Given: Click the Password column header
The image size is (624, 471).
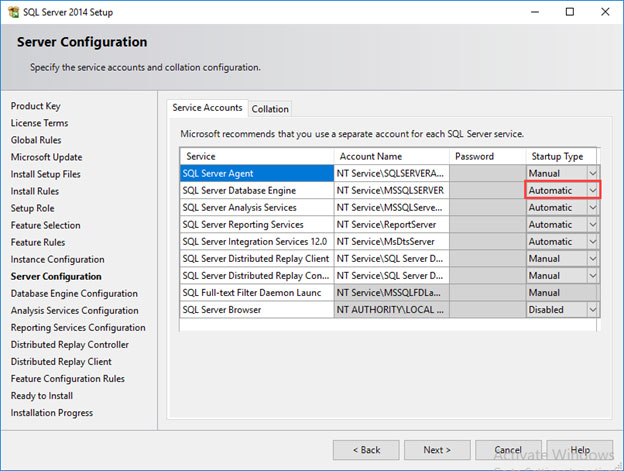Looking at the screenshot, I should pos(488,156).
